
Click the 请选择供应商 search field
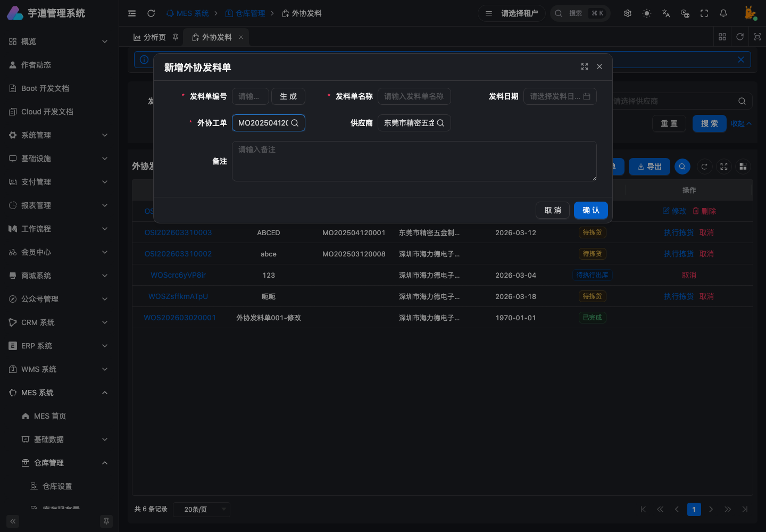pos(680,101)
